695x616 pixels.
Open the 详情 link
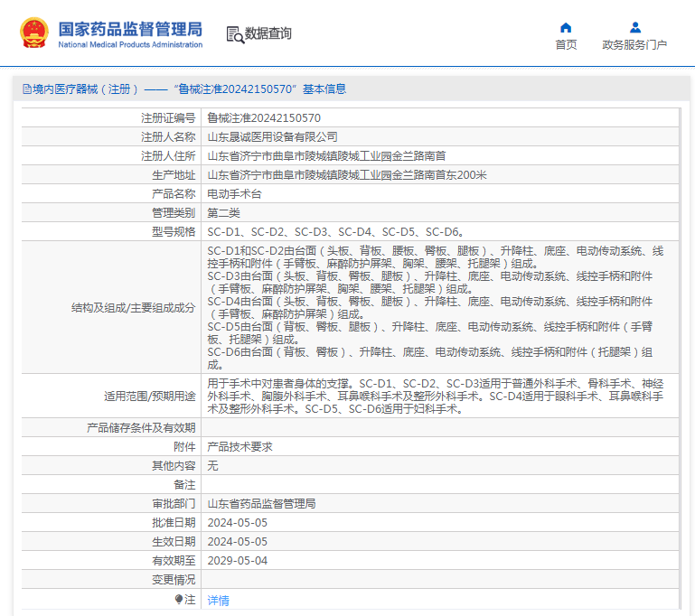coord(218,600)
